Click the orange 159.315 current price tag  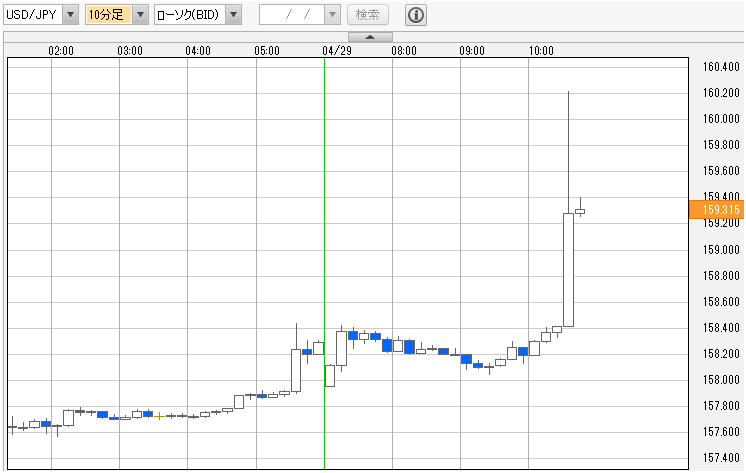tap(717, 209)
